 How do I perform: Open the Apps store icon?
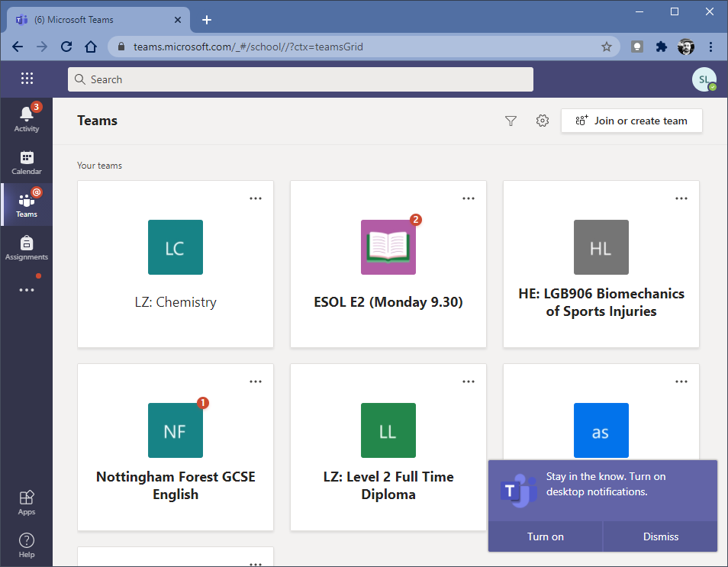pos(27,502)
